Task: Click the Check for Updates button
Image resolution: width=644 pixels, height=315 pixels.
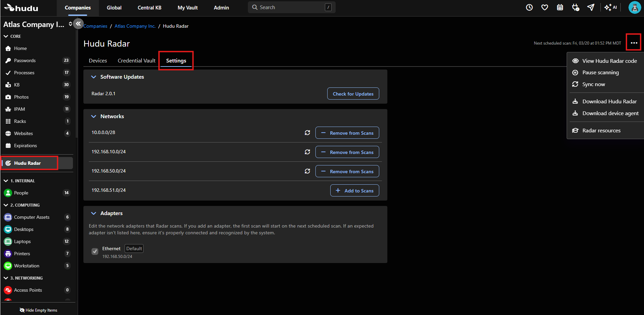Action: click(353, 94)
